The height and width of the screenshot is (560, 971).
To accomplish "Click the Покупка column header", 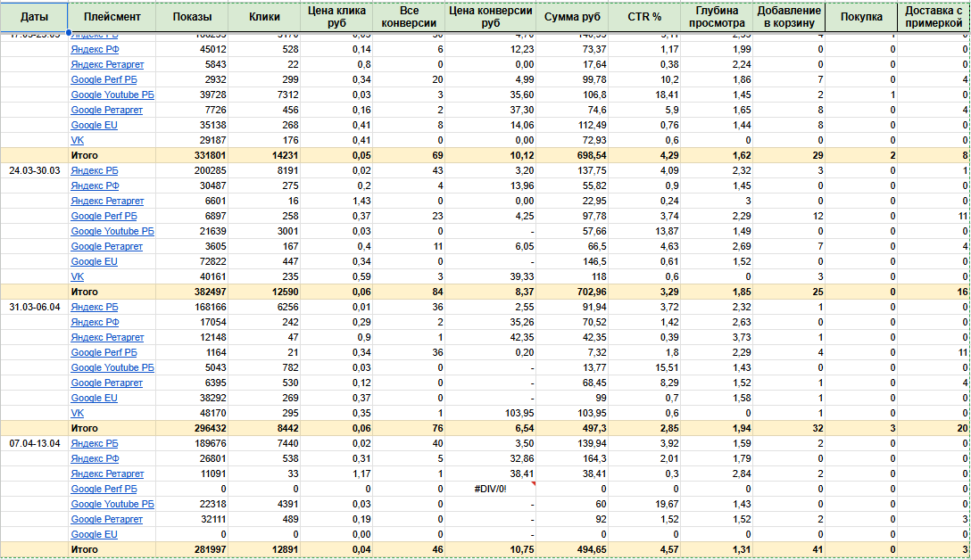I will (x=861, y=17).
